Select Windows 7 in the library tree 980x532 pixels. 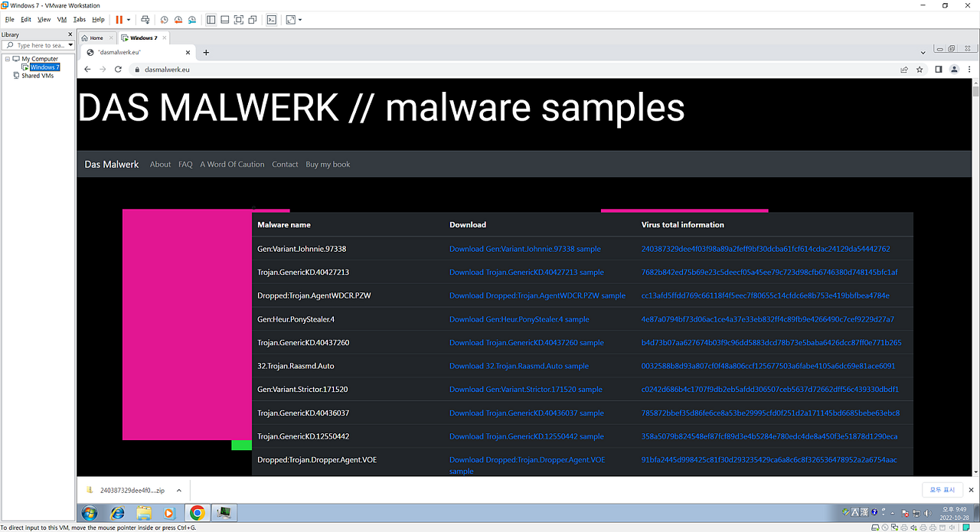[44, 67]
